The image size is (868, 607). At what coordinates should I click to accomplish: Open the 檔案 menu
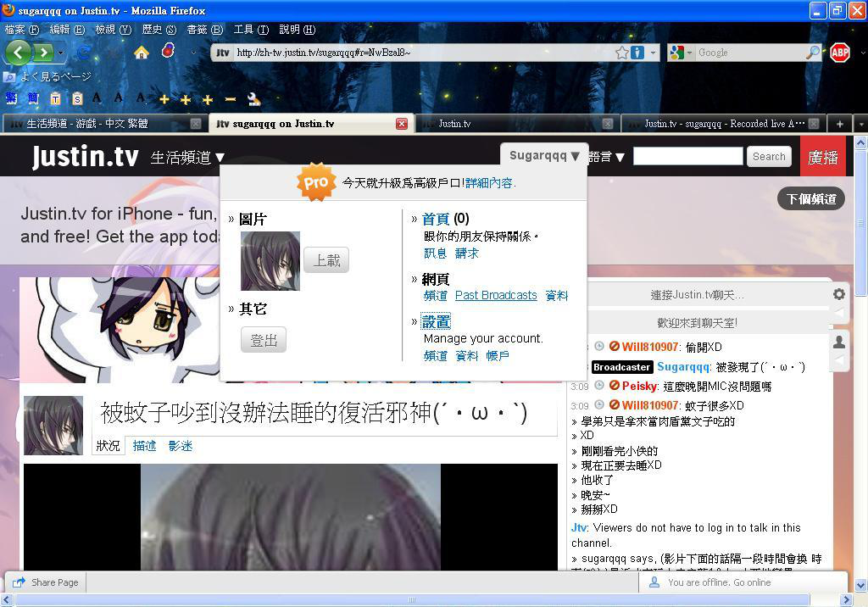[x=22, y=30]
